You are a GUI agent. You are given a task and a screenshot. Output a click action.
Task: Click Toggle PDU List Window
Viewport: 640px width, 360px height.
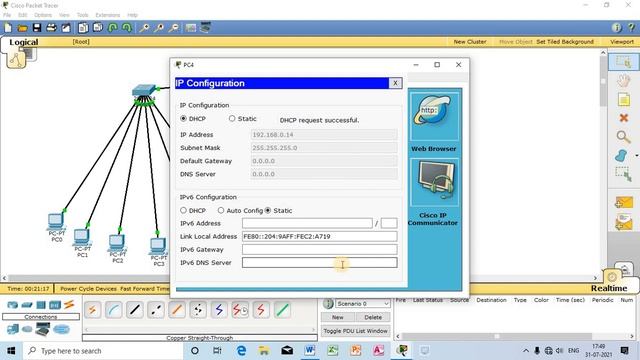[x=356, y=331]
